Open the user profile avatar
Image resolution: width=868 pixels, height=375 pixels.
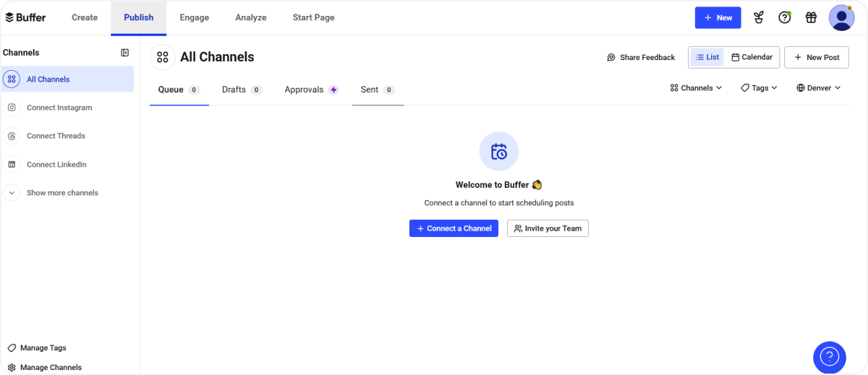click(842, 17)
